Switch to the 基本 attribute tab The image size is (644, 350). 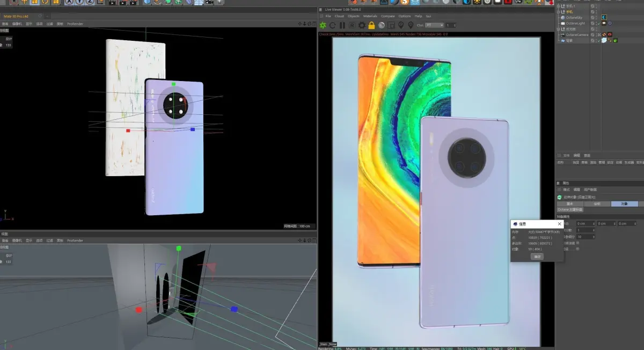click(x=570, y=204)
